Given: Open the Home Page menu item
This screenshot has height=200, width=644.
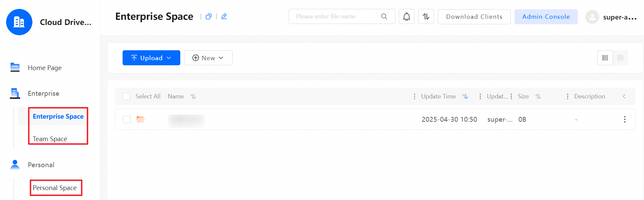Looking at the screenshot, I should [x=44, y=68].
